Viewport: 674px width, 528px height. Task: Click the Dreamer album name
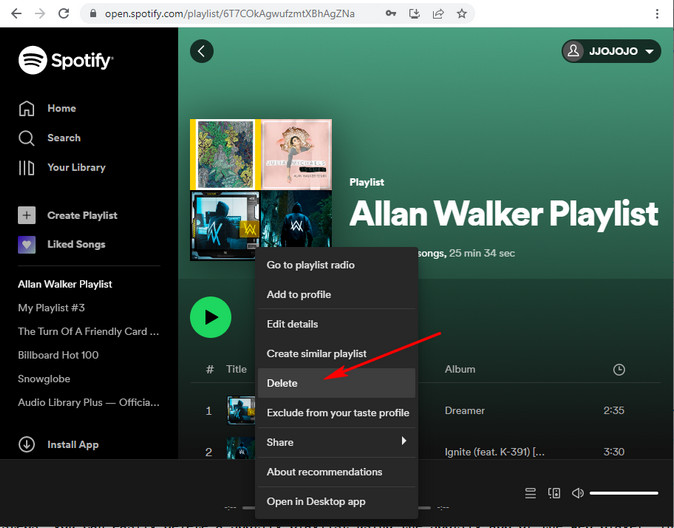pyautogui.click(x=465, y=411)
